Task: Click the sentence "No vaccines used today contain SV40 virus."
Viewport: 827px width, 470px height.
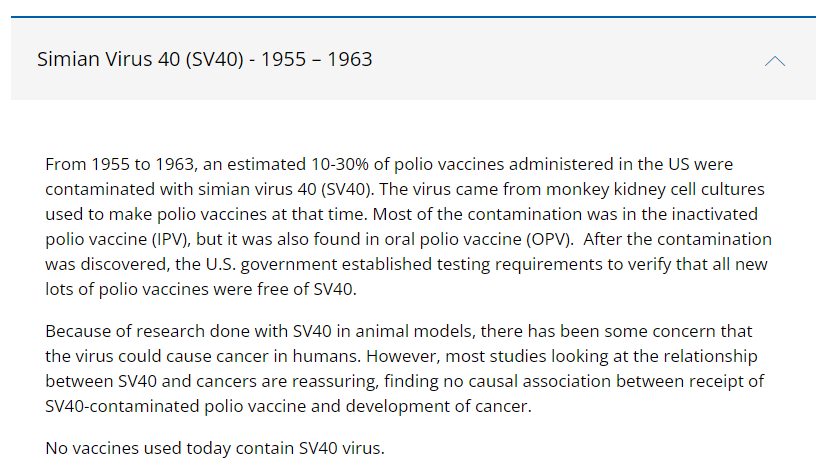Action: coord(215,448)
